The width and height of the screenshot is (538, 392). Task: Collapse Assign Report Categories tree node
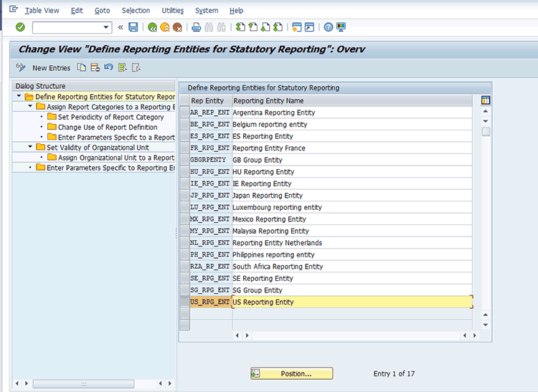tap(30, 107)
